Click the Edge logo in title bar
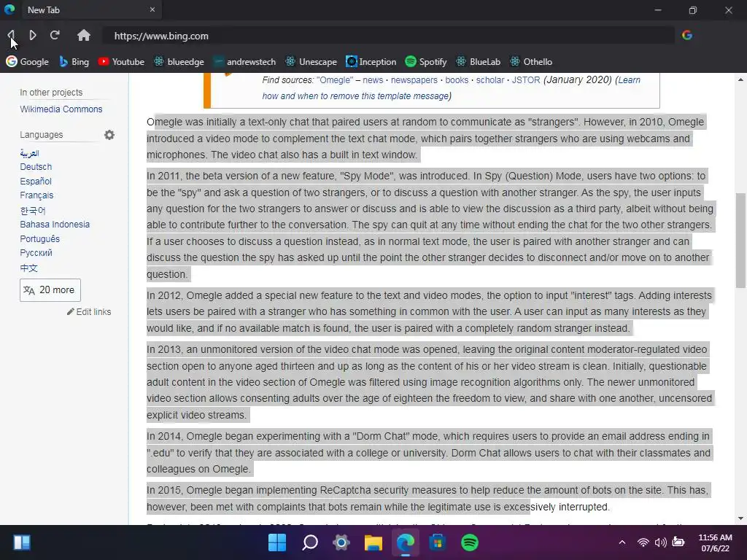 [9, 9]
